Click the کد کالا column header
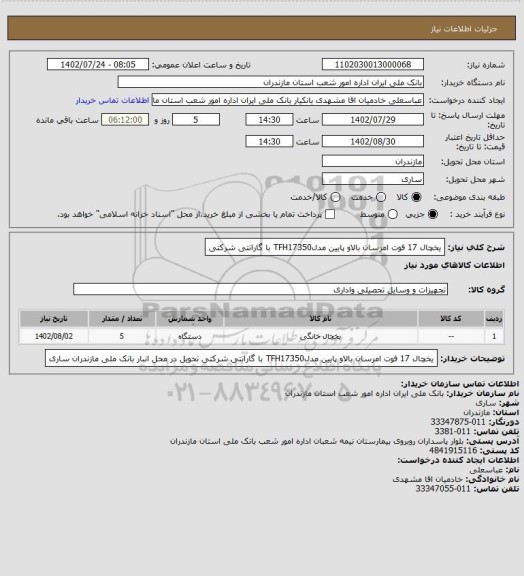This screenshot has height=576, width=524. click(x=451, y=318)
